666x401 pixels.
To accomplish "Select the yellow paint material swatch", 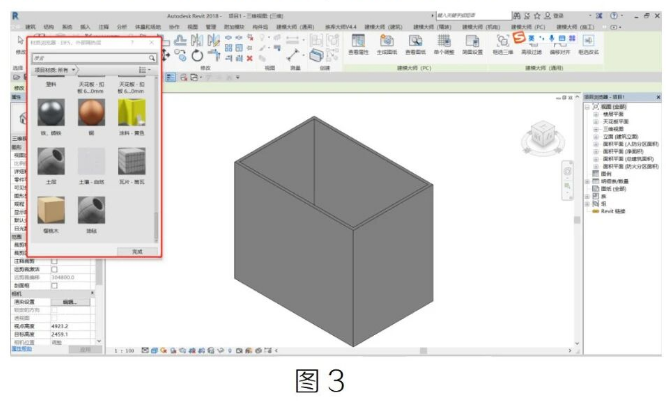I will (132, 112).
